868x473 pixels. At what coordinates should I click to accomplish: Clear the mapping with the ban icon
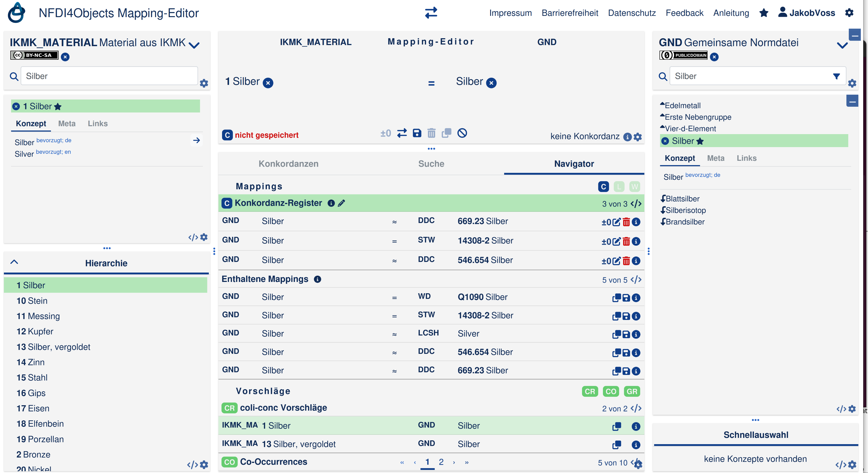click(x=462, y=133)
